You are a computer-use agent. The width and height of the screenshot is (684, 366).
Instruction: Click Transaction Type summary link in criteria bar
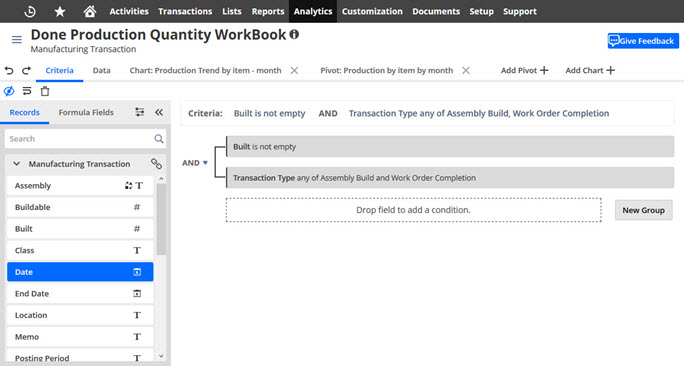tap(479, 113)
